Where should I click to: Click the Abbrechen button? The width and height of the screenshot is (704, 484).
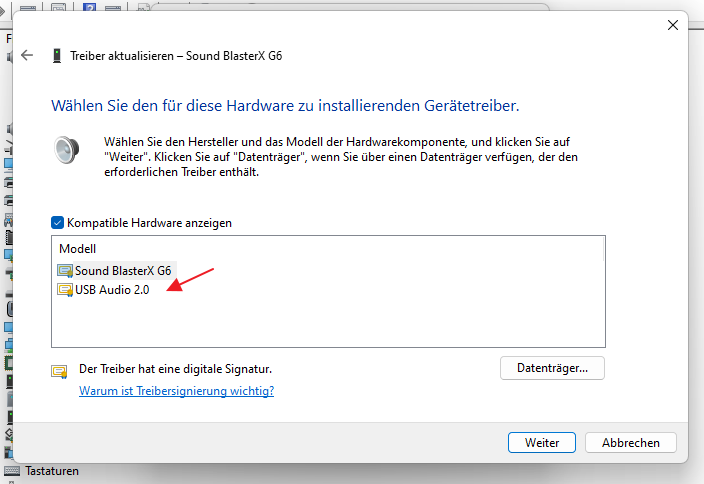click(631, 443)
